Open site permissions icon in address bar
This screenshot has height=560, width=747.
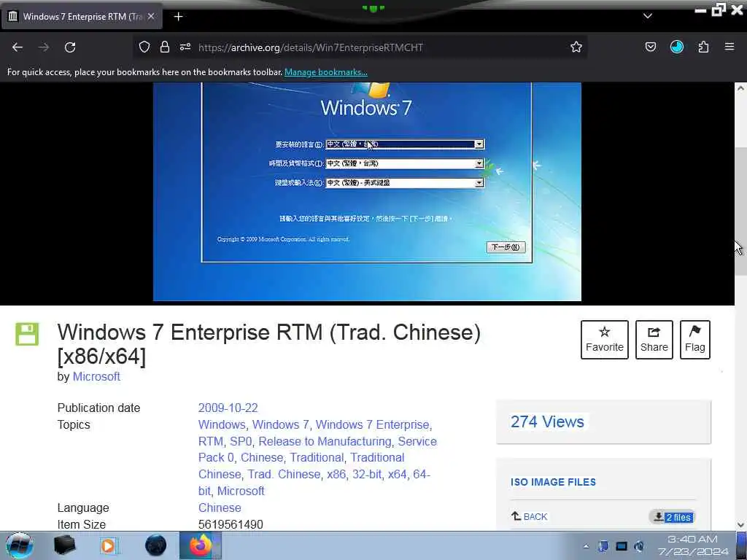coord(185,47)
